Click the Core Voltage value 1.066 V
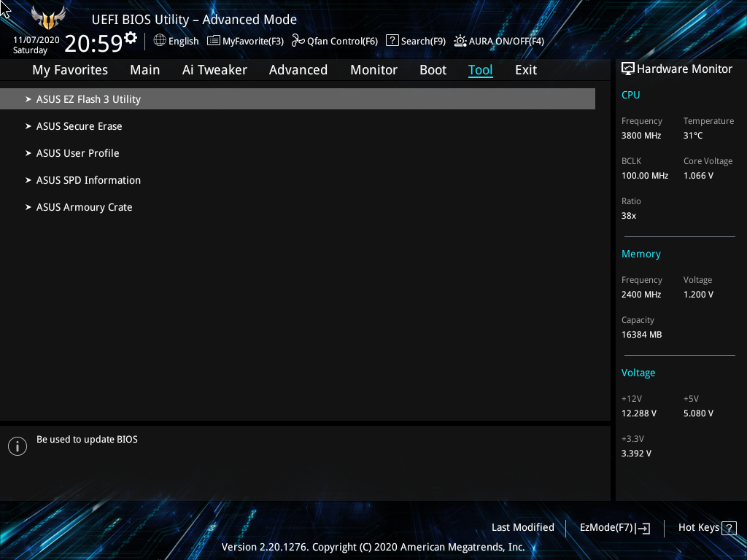 pyautogui.click(x=698, y=176)
